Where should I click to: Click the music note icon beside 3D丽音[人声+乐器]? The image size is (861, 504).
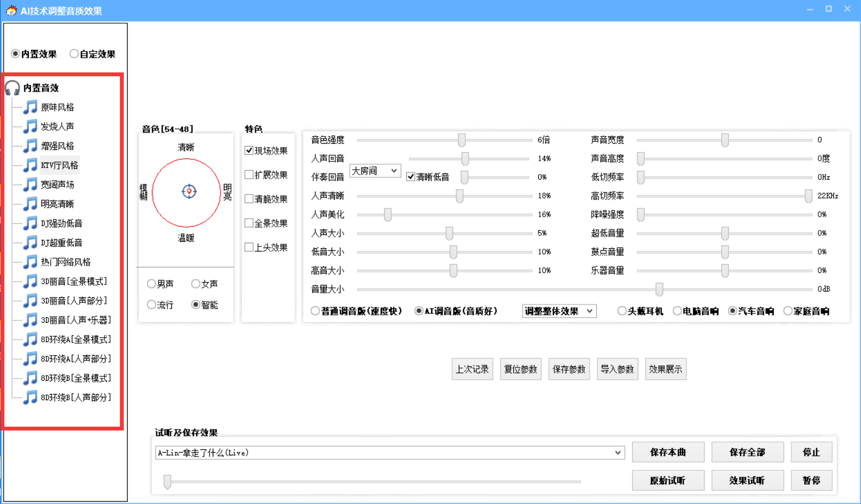click(30, 320)
